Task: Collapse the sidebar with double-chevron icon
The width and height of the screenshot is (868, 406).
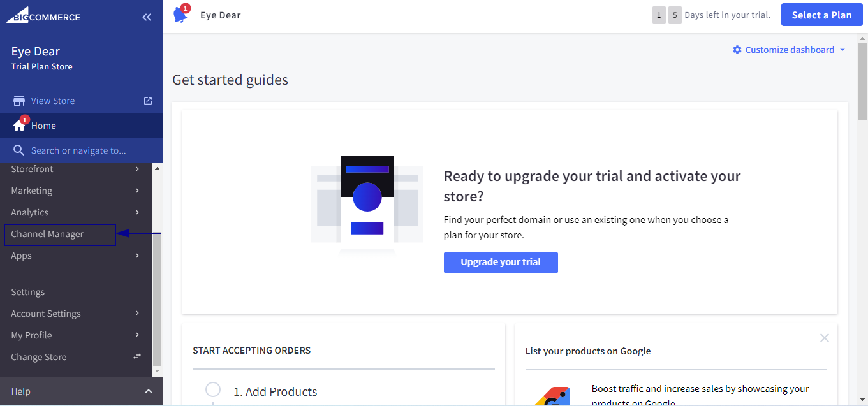Action: (x=147, y=17)
